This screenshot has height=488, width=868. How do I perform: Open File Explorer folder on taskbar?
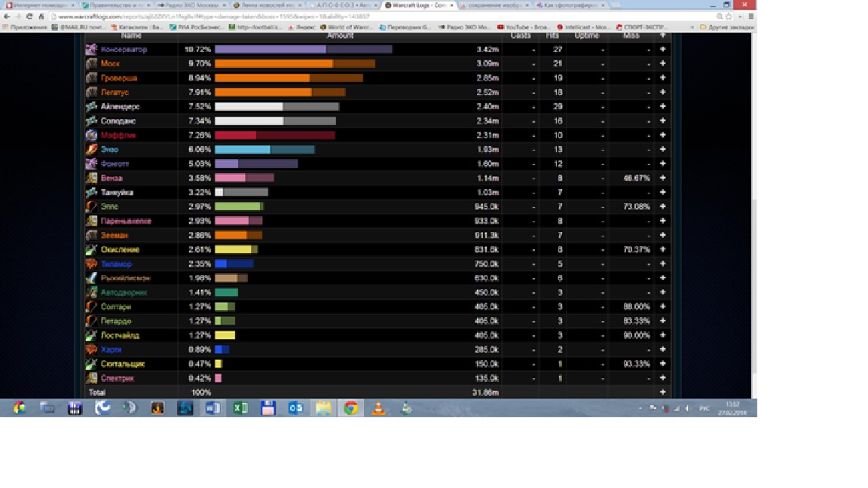point(323,408)
